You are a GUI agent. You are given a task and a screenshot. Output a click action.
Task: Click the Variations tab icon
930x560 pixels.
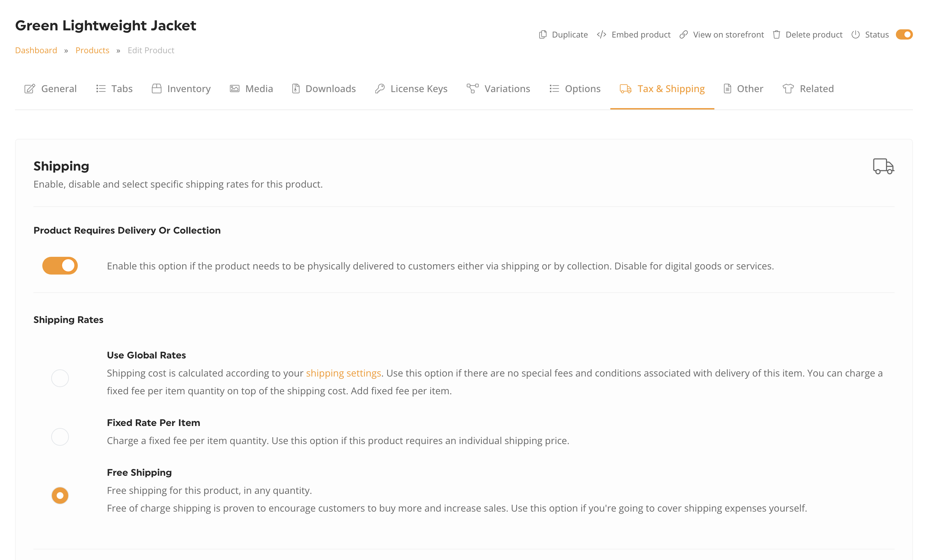[x=473, y=89]
